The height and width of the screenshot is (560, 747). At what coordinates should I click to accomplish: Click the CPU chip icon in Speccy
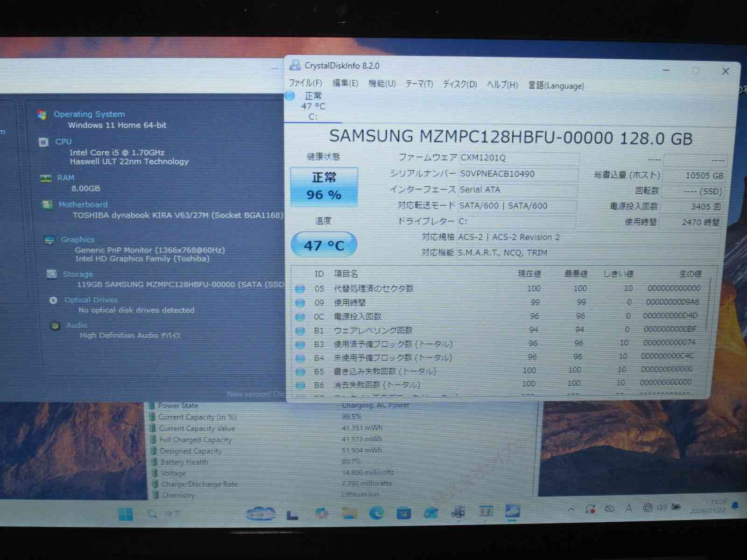[x=44, y=142]
